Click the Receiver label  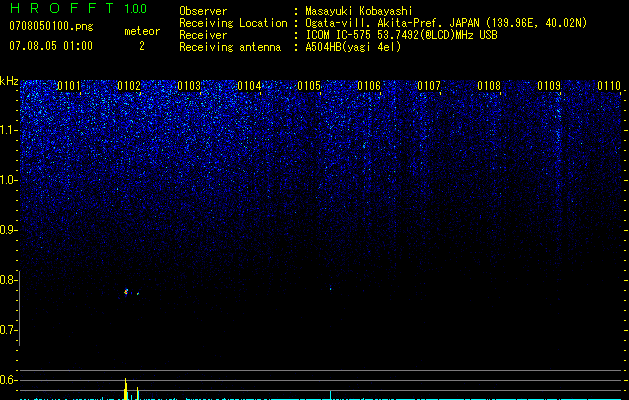point(203,35)
